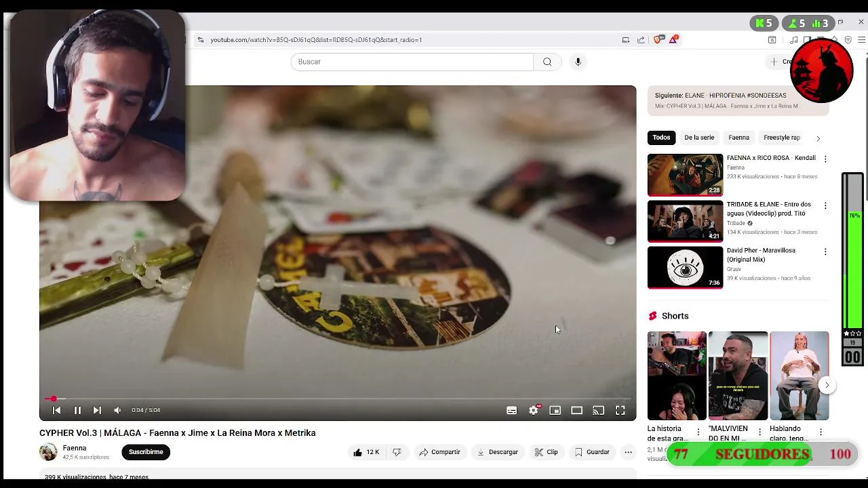The height and width of the screenshot is (488, 868).
Task: Cast video to a TV
Action: point(598,410)
